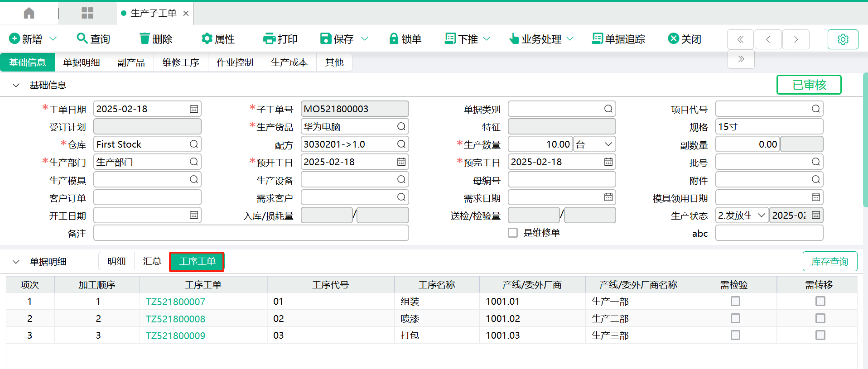Viewport: 868px width, 369px height.
Task: Expand the 保存 dropdown arrow
Action: tap(365, 39)
